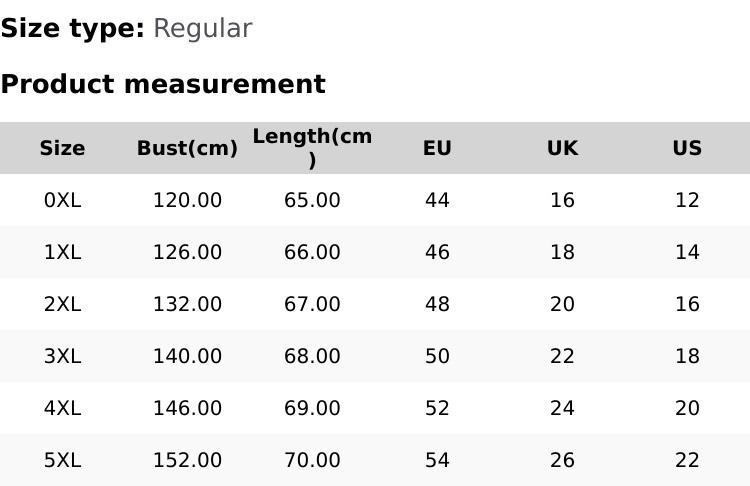Select the 0XL size cell
The height and width of the screenshot is (486, 750).
(x=62, y=200)
